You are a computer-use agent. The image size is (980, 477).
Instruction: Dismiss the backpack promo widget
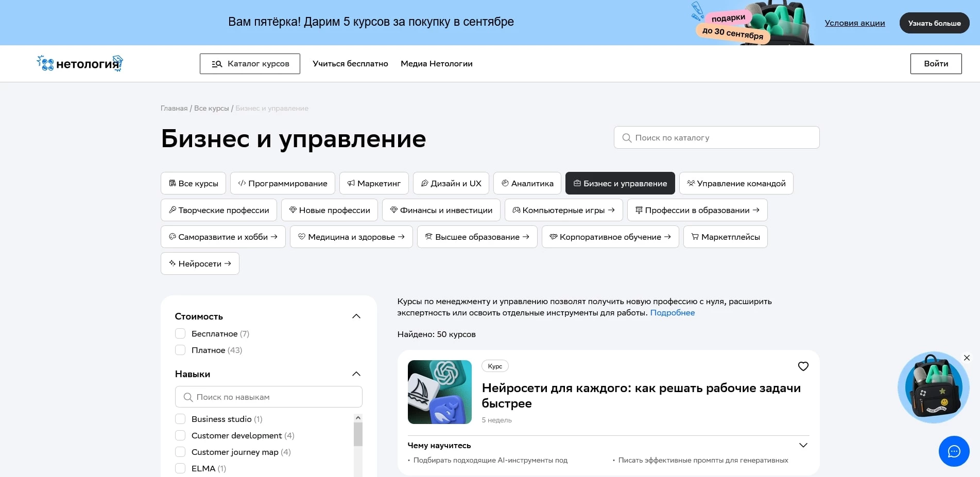click(x=967, y=357)
